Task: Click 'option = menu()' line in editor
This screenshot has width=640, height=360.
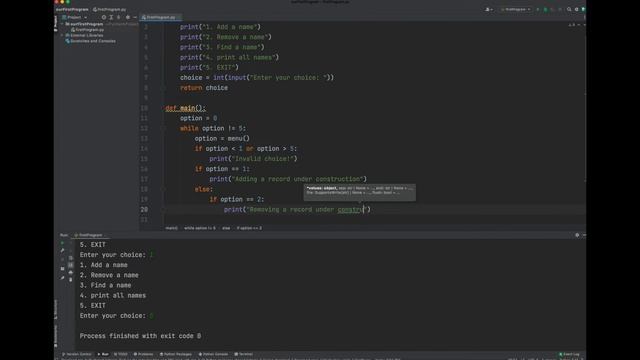Action: (222, 138)
